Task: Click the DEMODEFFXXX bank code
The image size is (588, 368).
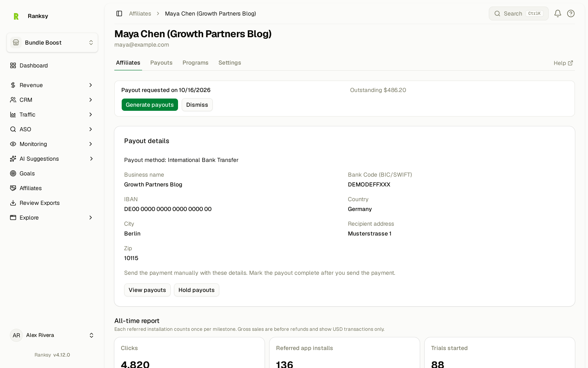Action: tap(369, 184)
